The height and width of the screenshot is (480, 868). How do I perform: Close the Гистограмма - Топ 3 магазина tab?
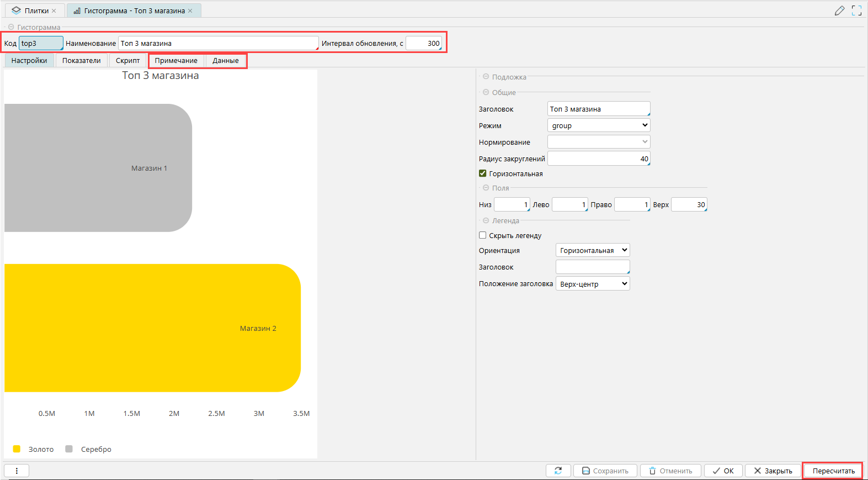coord(190,11)
